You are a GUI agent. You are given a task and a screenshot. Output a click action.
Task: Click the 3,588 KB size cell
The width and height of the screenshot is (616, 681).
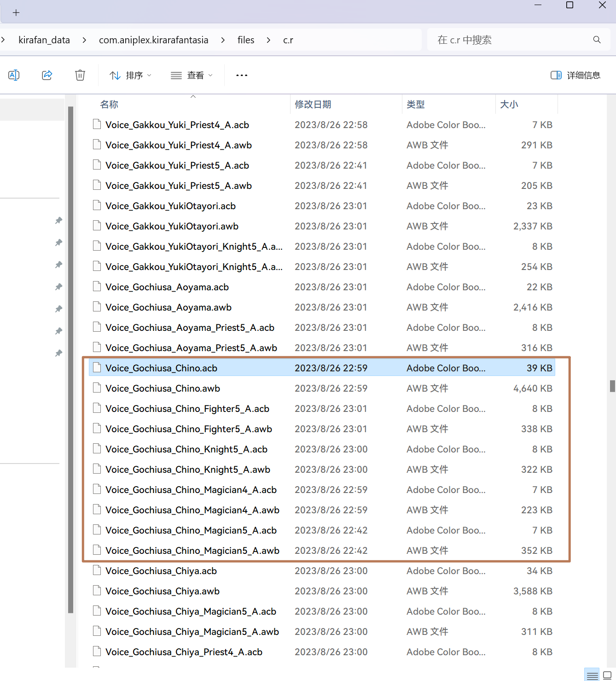(533, 591)
